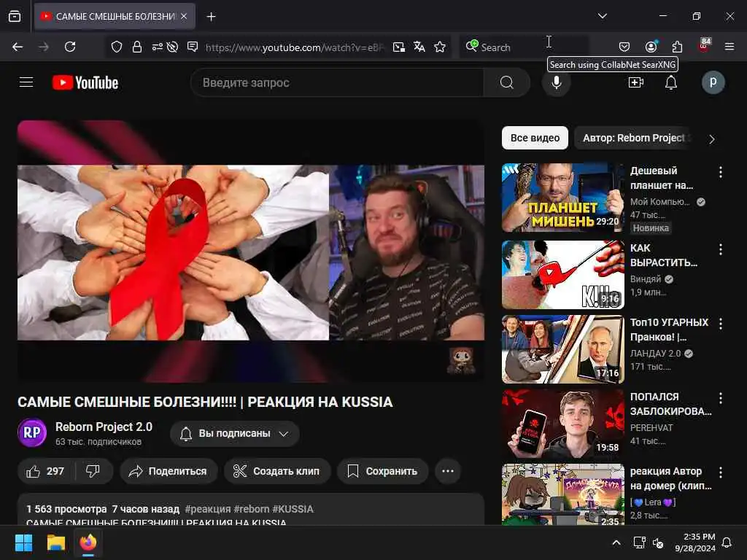Go back to previous page
The width and height of the screenshot is (747, 560).
[x=18, y=47]
